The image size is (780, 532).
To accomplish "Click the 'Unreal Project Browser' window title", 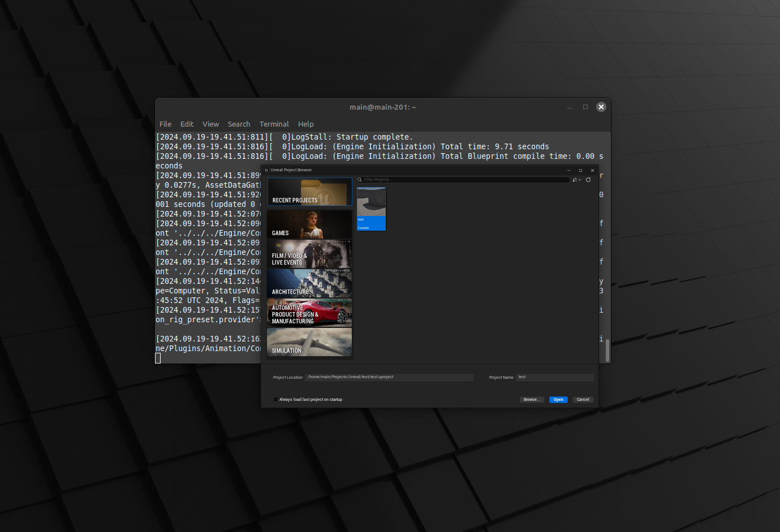I will tap(291, 170).
